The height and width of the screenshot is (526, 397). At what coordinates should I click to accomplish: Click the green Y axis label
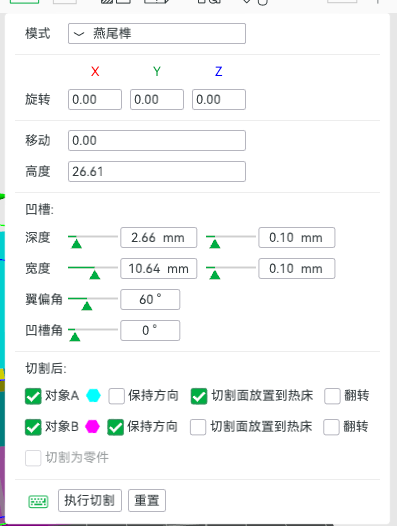(157, 71)
